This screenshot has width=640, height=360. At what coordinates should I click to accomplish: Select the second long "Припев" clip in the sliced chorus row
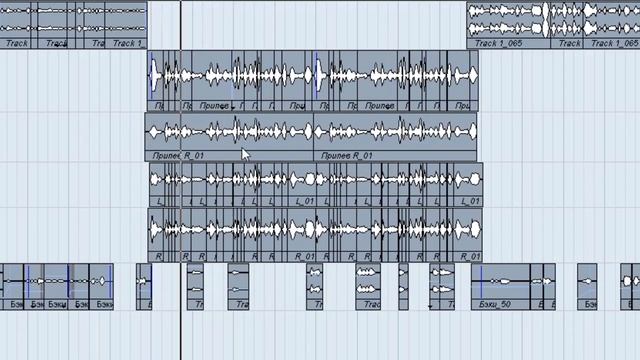377,80
